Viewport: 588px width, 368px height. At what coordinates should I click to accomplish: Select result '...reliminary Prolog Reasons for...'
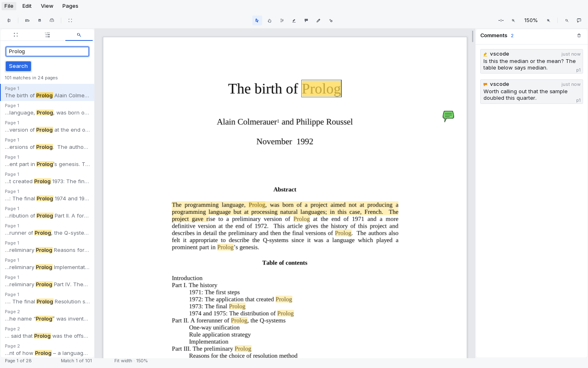pyautogui.click(x=47, y=247)
